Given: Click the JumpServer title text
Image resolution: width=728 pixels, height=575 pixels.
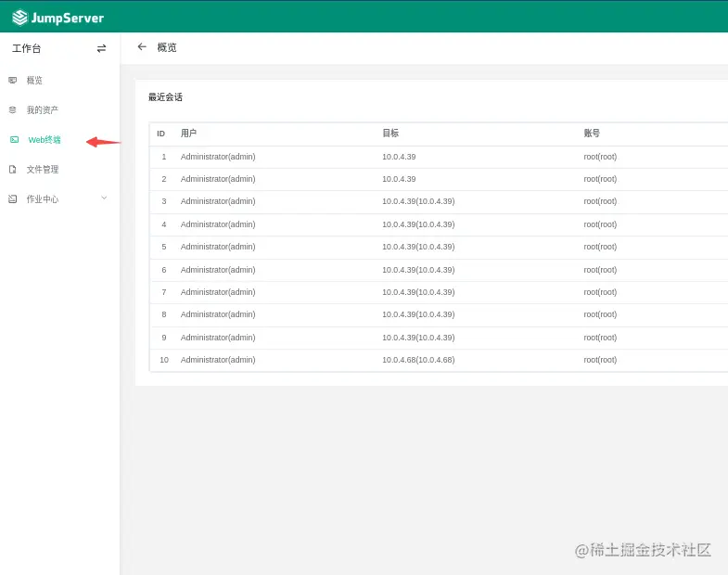Looking at the screenshot, I should pyautogui.click(x=68, y=19).
